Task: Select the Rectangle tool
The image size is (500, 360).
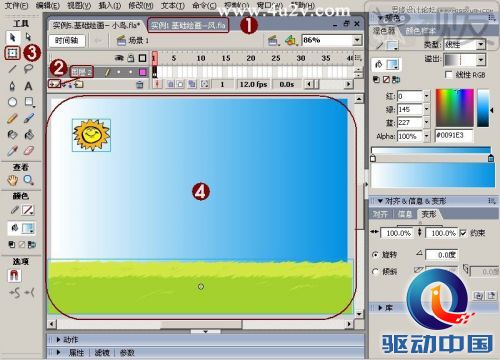Action: coord(29,102)
